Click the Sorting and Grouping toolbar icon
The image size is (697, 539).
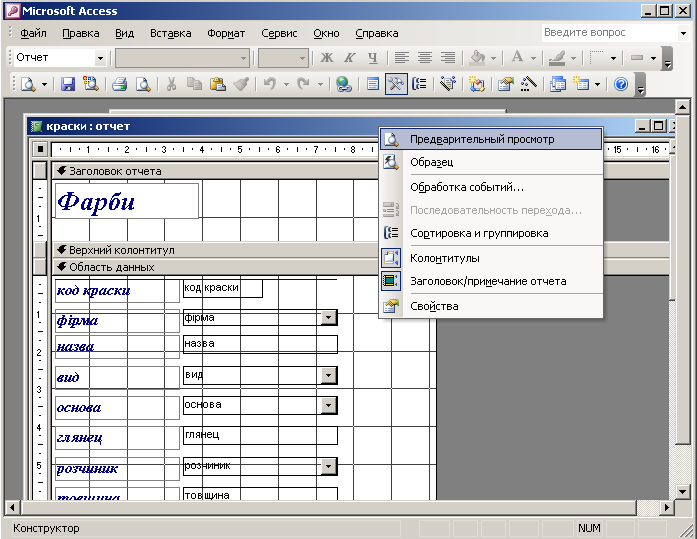pos(419,84)
